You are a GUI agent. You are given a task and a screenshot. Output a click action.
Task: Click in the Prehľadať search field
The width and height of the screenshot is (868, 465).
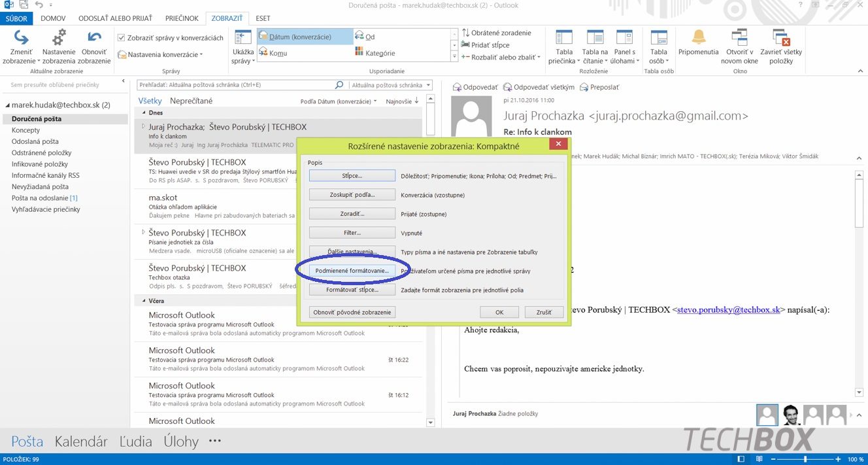236,85
